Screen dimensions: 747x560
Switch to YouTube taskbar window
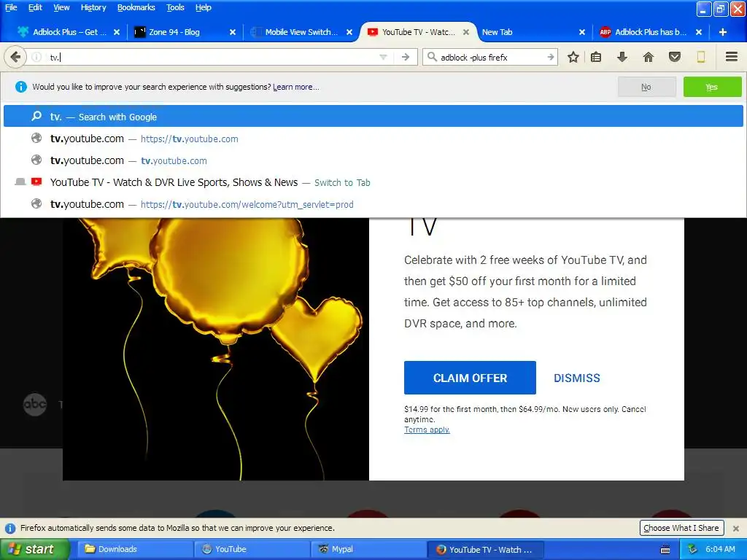tap(252, 549)
